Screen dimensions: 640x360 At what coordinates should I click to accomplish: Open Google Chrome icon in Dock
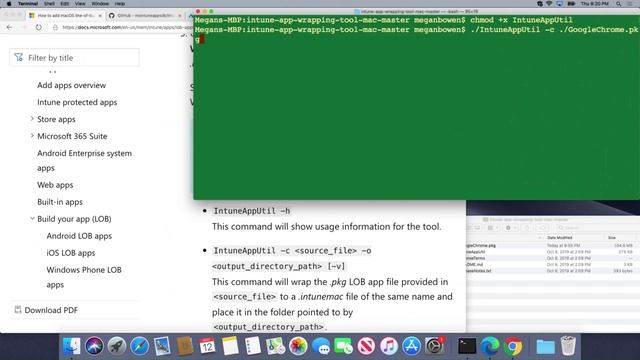pos(513,346)
